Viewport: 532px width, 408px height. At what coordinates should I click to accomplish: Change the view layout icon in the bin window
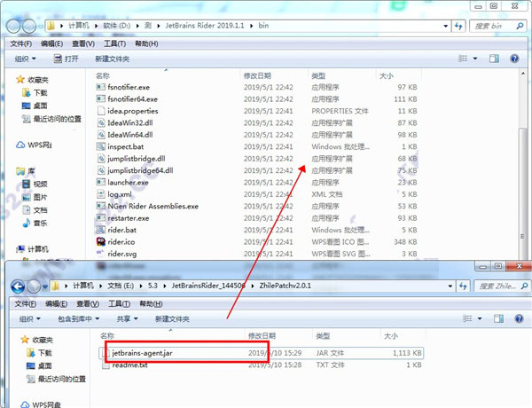tap(463, 59)
